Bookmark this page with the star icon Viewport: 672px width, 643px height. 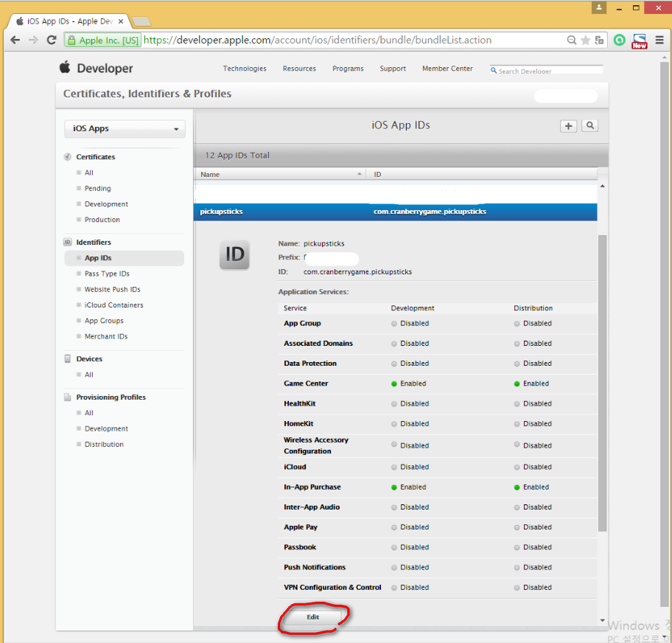pos(586,41)
